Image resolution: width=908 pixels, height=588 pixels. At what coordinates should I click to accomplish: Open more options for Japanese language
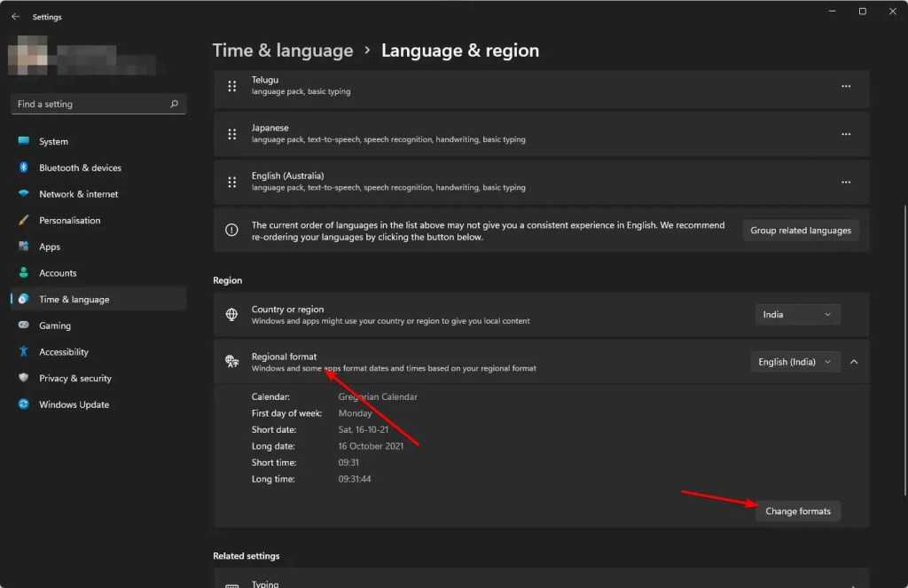click(846, 134)
